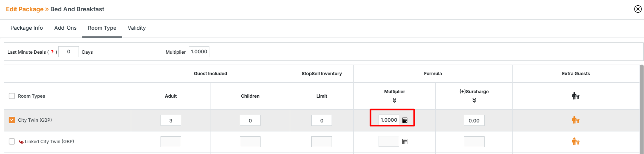
Task: Toggle the select-all Room Types checkbox
Action: pyautogui.click(x=12, y=96)
